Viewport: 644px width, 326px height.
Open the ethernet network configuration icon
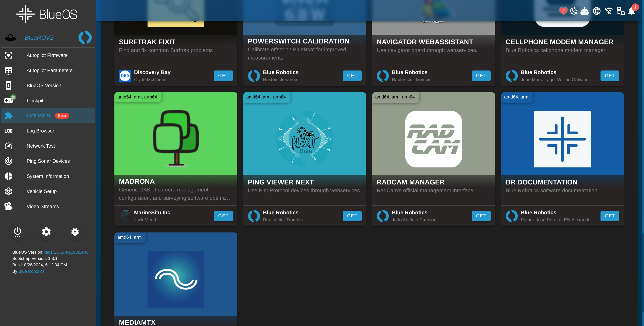click(x=621, y=11)
